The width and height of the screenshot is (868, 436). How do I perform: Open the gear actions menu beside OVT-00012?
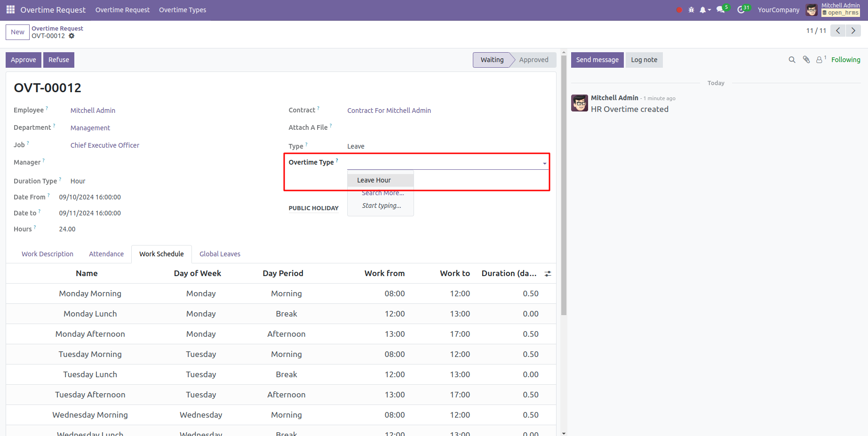[x=72, y=36]
